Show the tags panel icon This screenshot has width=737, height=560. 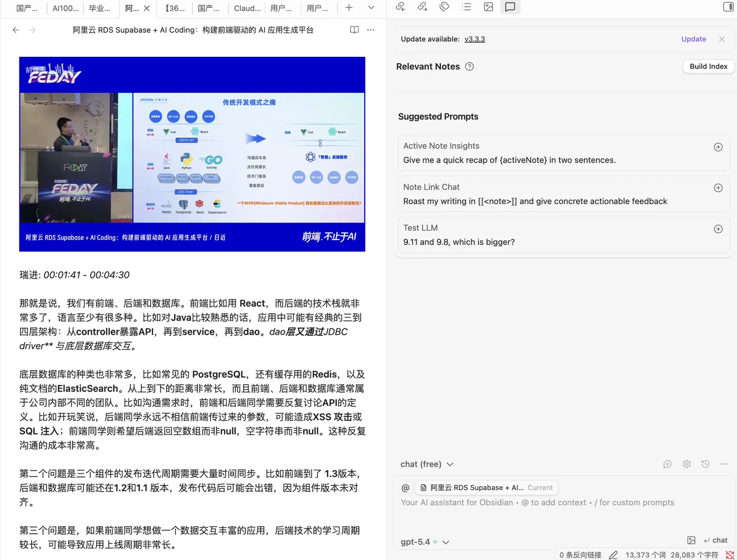coord(444,7)
